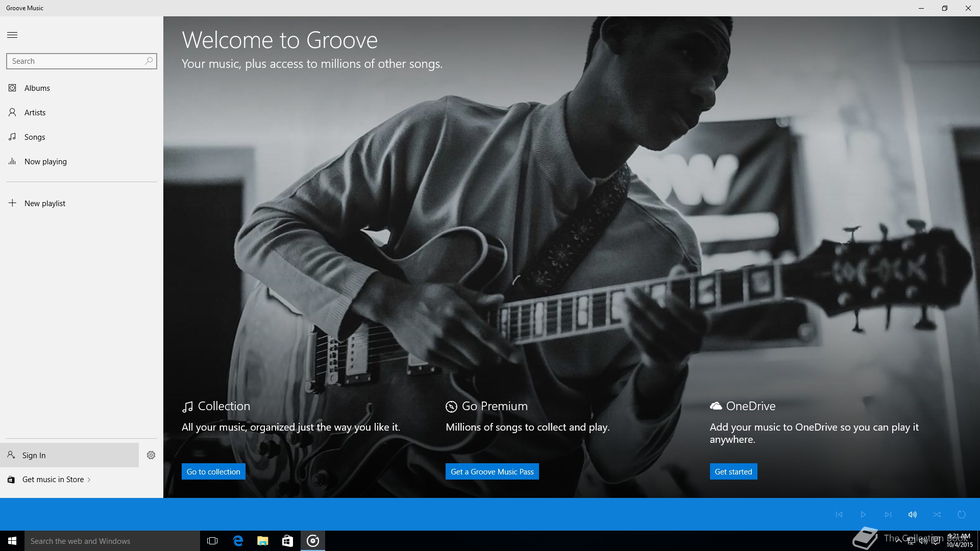Open Windows Store from taskbar
Image resolution: width=980 pixels, height=551 pixels.
pyautogui.click(x=287, y=541)
